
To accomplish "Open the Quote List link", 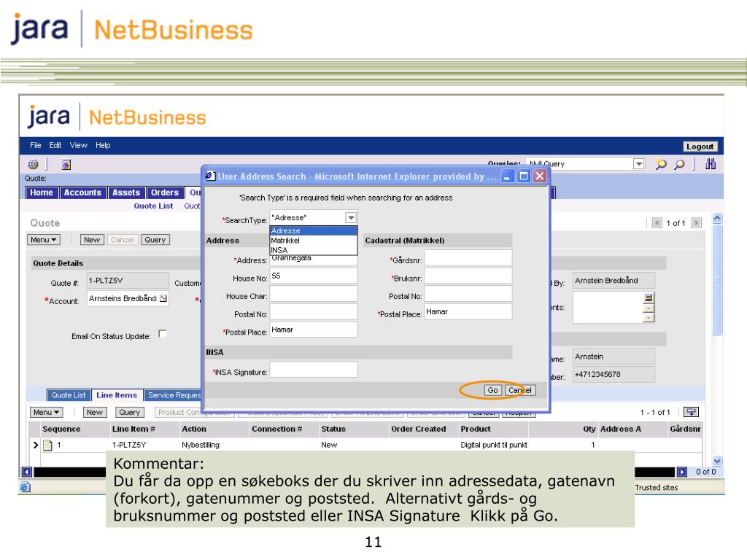I will [153, 206].
